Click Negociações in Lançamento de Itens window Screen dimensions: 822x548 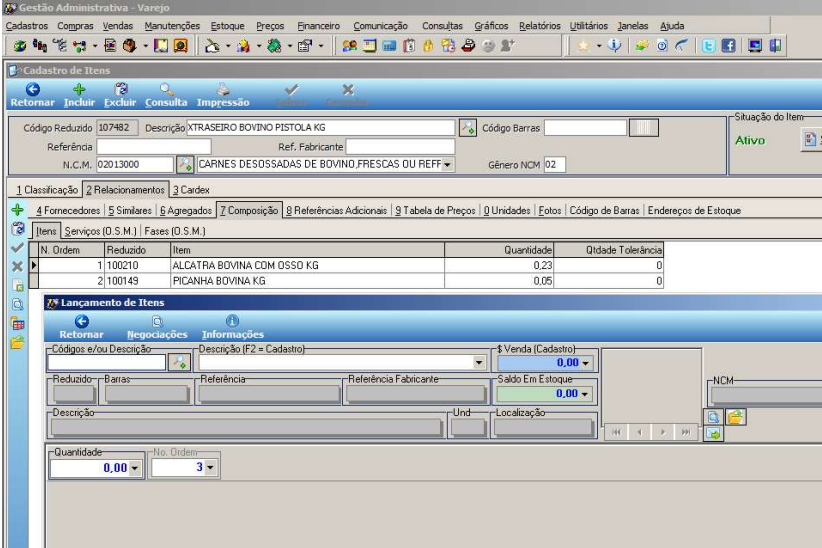coord(157,327)
